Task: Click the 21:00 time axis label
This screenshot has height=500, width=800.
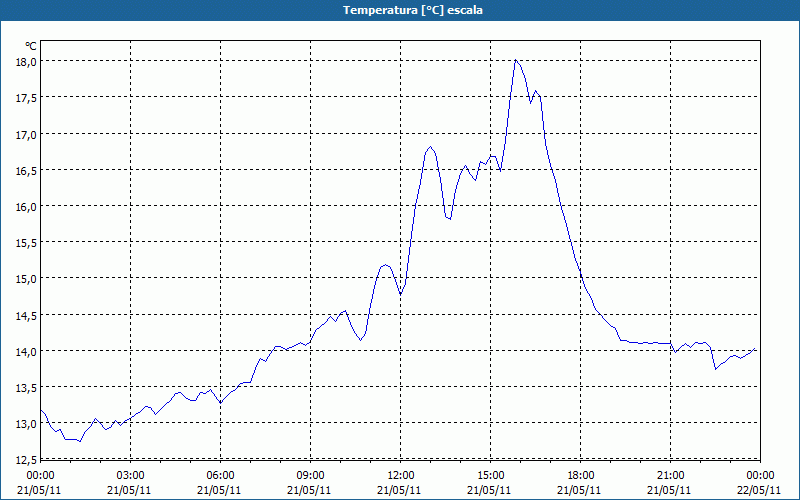Action: (x=670, y=476)
